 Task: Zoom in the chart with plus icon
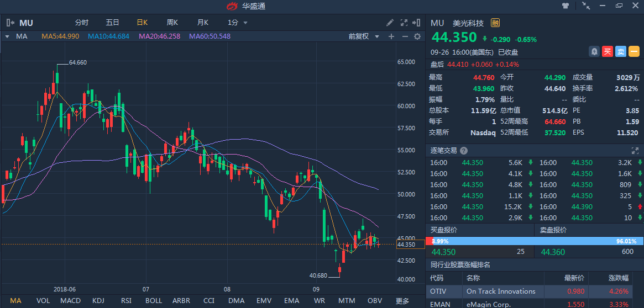tap(391, 36)
